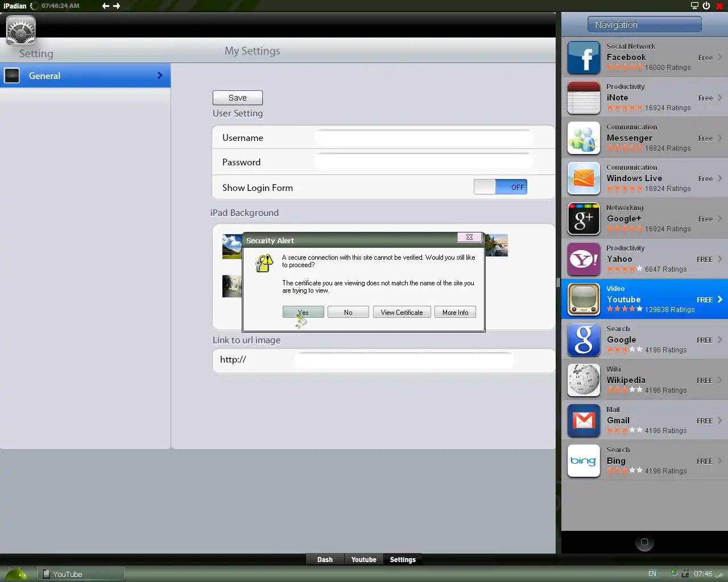Expand the General settings chevron
Image resolution: width=728 pixels, height=582 pixels.
tap(160, 76)
